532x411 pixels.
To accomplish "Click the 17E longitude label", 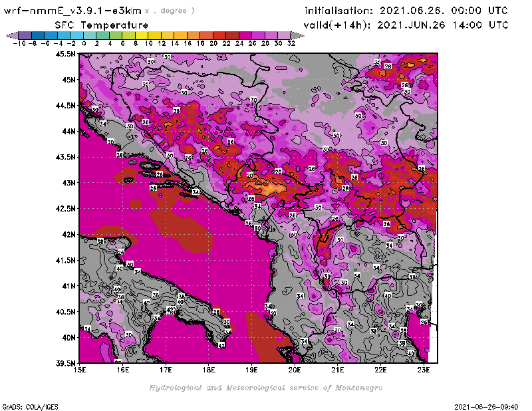I will click(166, 370).
